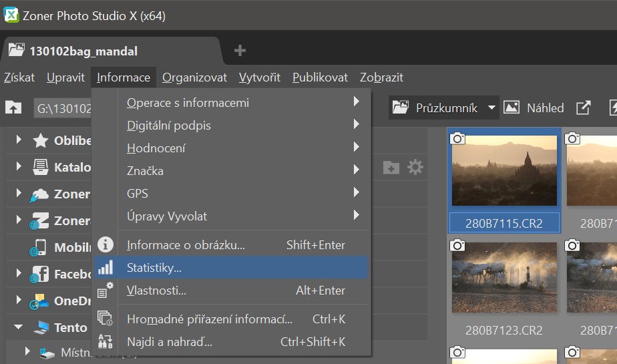Select the Facebook icon
Screen dimensions: 617x364
pos(39,275)
